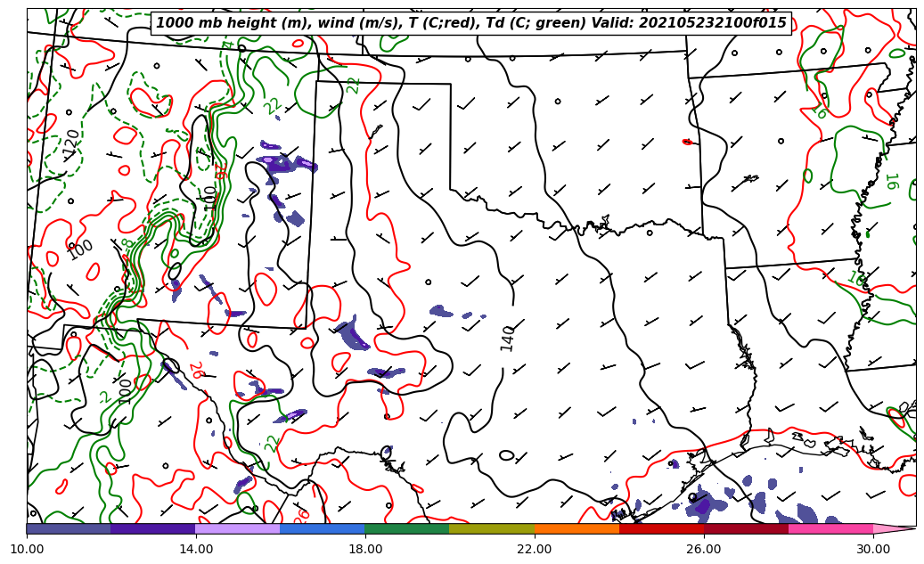Select the slate-blue 10–12 colorbar segment
Screen dimensions: 924x564
tap(69, 528)
